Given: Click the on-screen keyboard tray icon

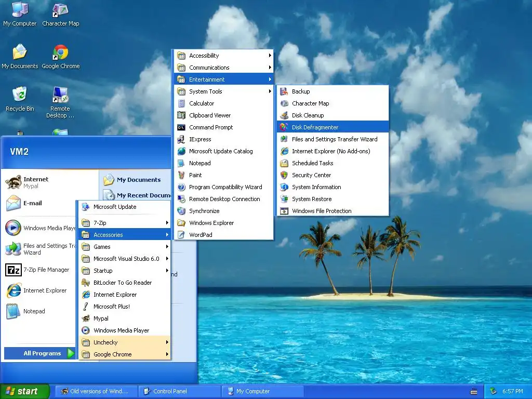Looking at the screenshot, I should tap(474, 392).
